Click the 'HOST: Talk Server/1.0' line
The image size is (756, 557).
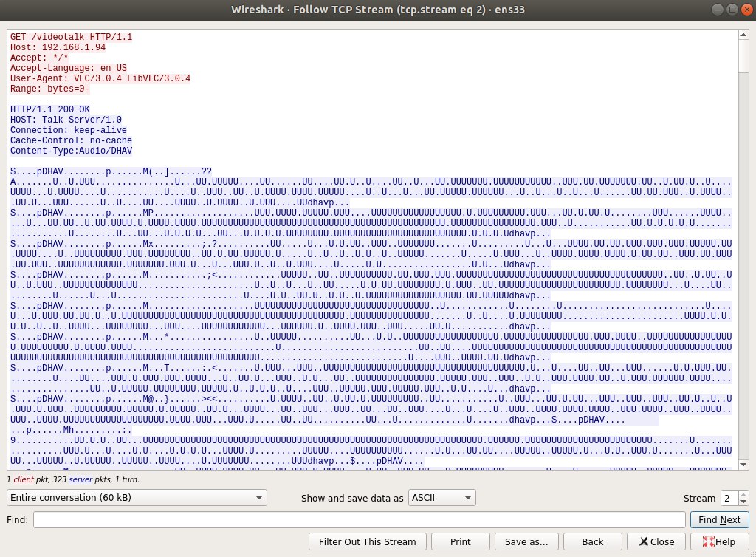click(66, 120)
